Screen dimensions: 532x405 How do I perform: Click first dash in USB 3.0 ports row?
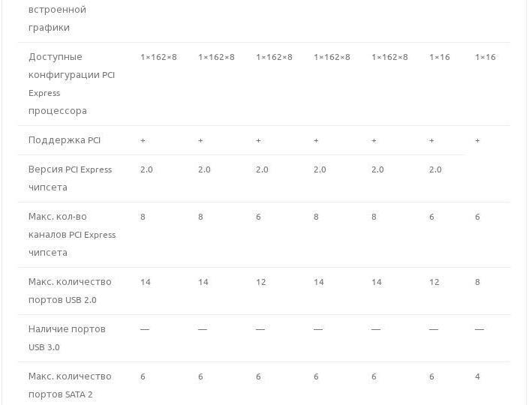[x=145, y=329]
